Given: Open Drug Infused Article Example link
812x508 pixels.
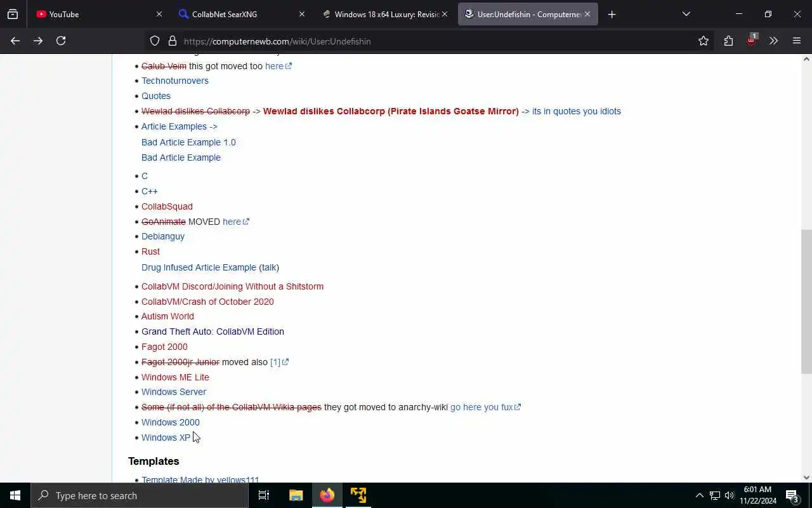Looking at the screenshot, I should pos(199,267).
